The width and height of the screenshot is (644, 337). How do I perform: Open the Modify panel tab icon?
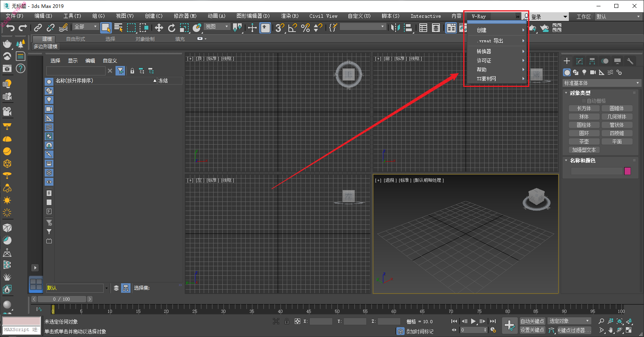tap(580, 61)
